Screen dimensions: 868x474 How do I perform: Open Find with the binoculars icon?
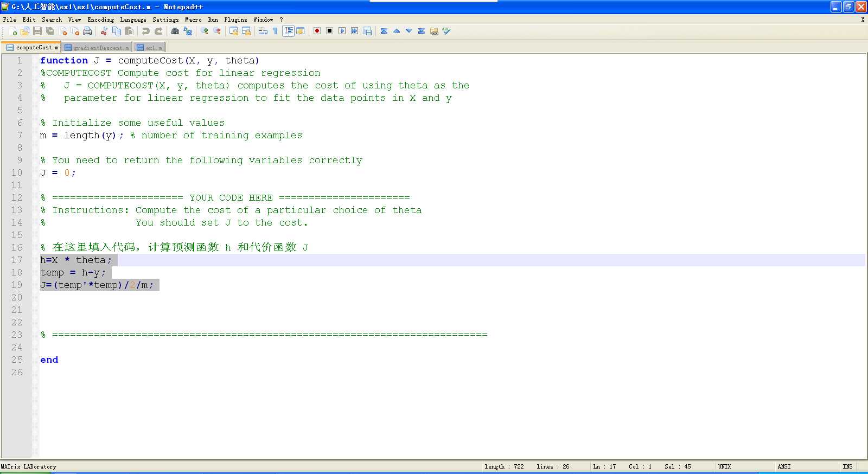coord(175,31)
